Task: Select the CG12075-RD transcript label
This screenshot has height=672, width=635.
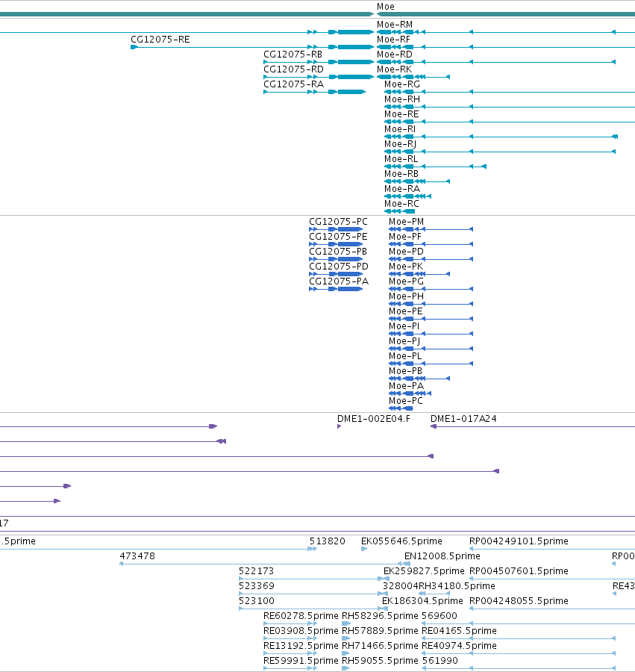Action: [x=293, y=69]
